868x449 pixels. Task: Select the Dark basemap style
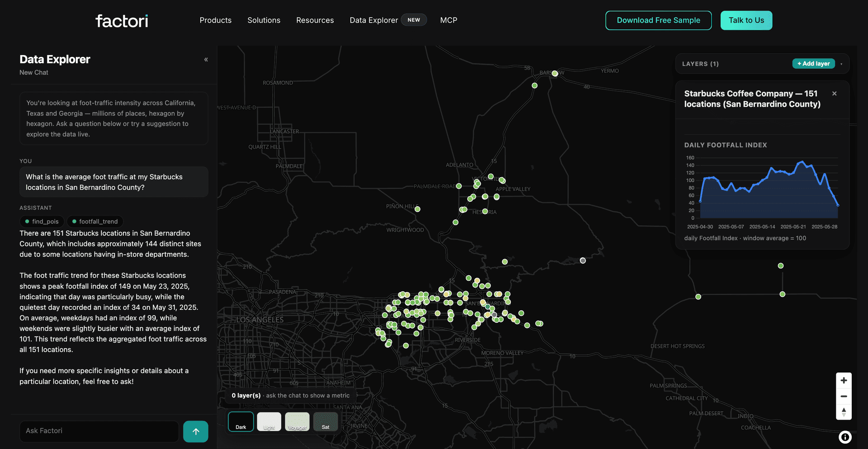pyautogui.click(x=241, y=422)
